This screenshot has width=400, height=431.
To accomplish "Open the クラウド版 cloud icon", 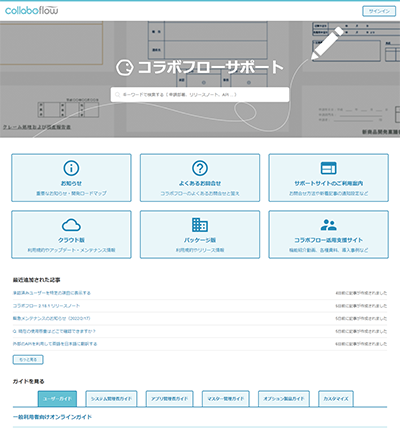I will pos(71,225).
